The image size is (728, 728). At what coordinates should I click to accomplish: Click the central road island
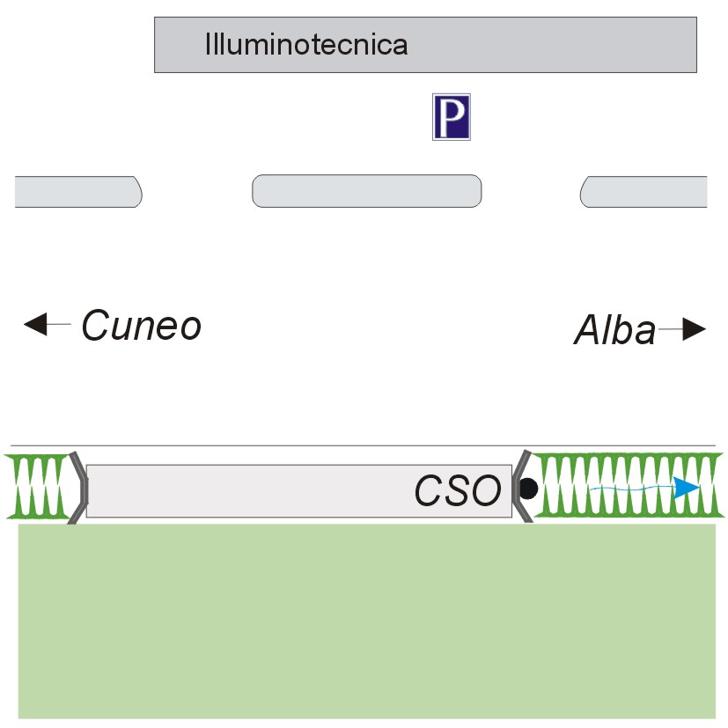tap(367, 191)
